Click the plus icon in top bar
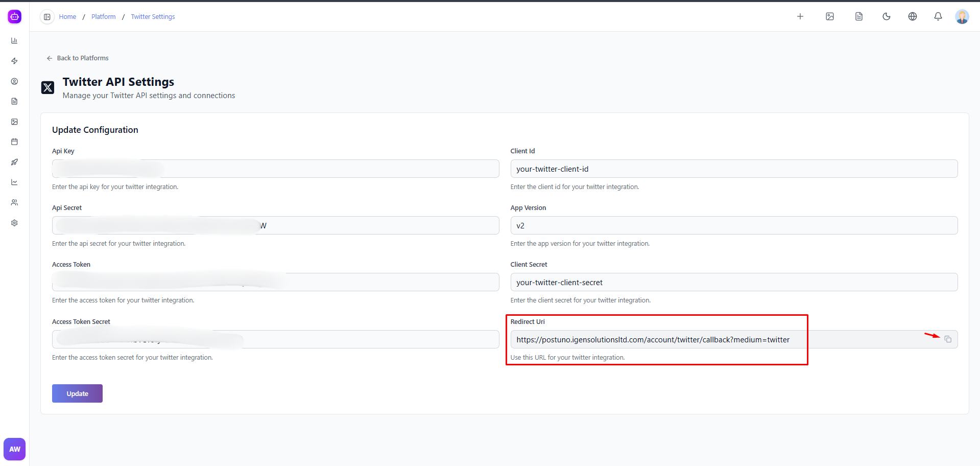 pyautogui.click(x=800, y=16)
